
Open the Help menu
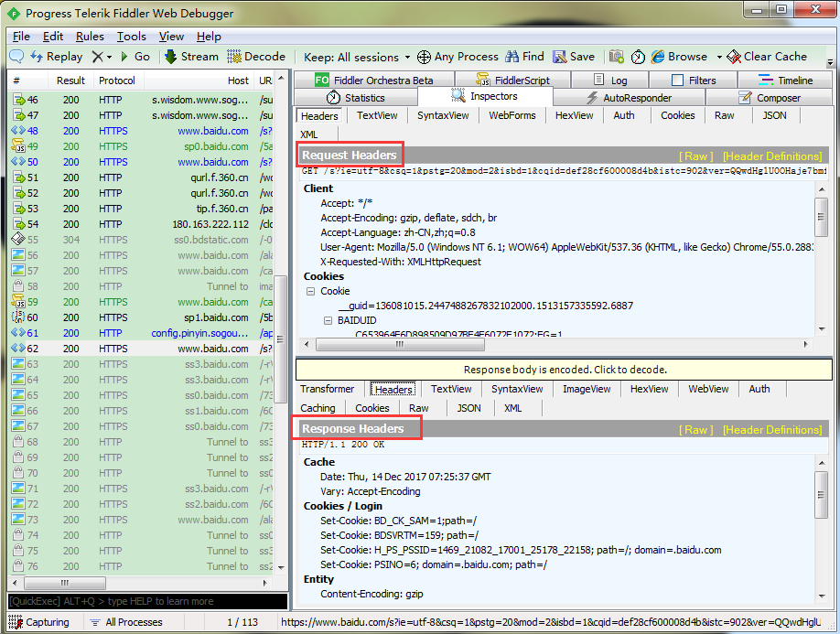209,37
